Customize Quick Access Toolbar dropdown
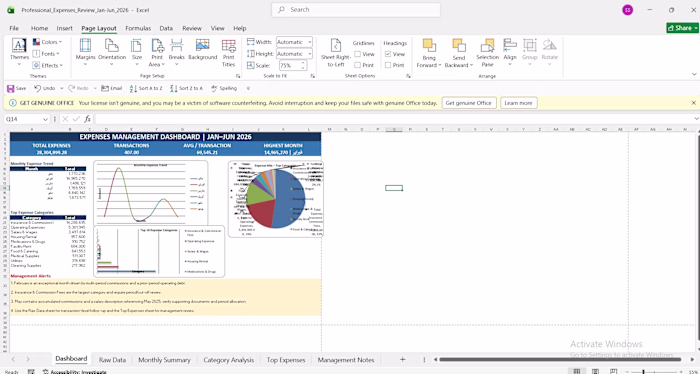Screen dimensions: 700x374 click(248, 88)
